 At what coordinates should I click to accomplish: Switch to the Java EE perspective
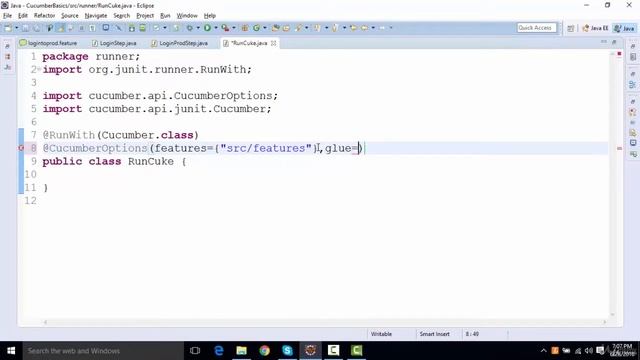(595, 28)
